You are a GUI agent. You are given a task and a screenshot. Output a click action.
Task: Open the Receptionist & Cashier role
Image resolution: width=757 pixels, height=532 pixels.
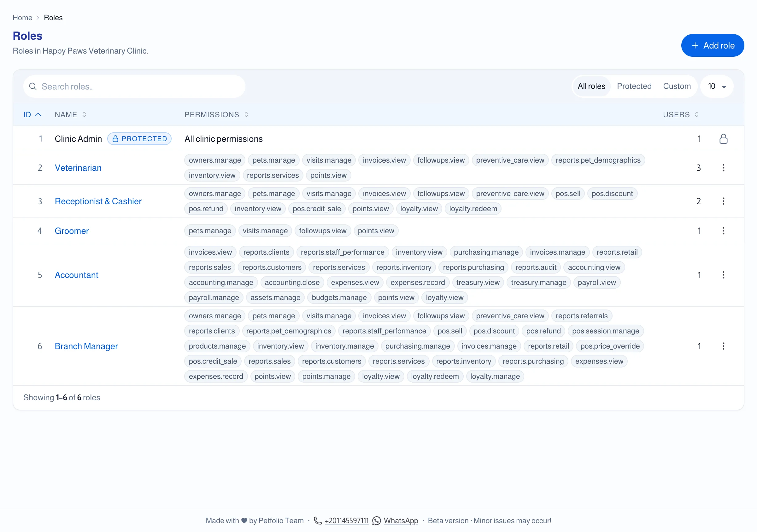pos(98,201)
